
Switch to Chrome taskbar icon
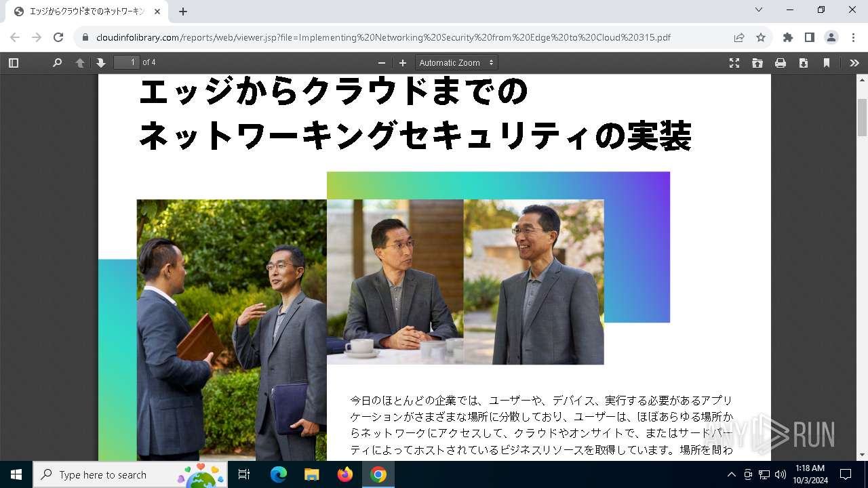378,474
